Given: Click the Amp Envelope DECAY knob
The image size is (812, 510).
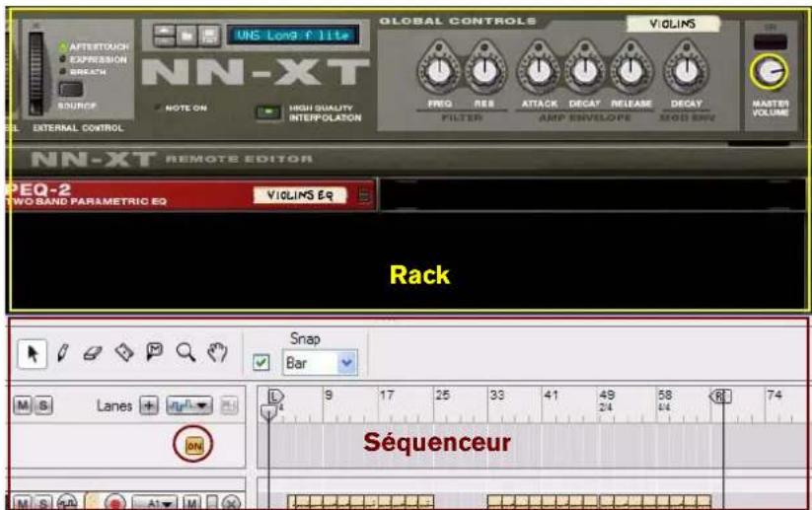Looking at the screenshot, I should [584, 71].
